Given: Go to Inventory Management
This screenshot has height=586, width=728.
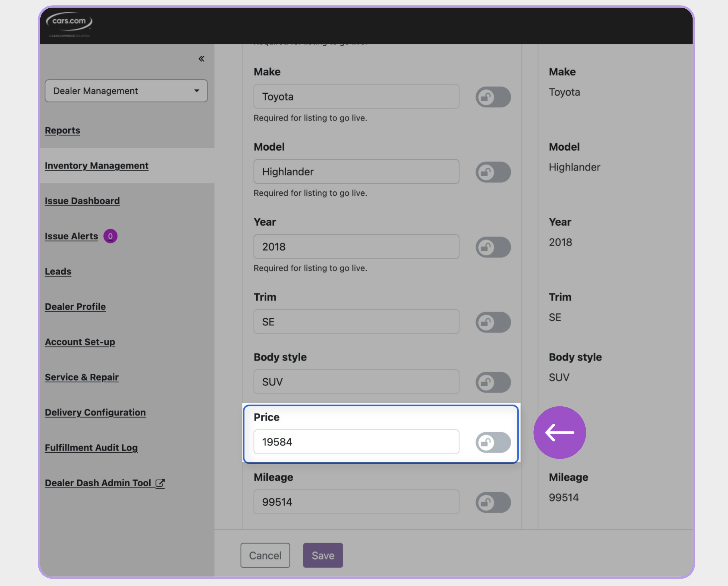Looking at the screenshot, I should (x=97, y=165).
